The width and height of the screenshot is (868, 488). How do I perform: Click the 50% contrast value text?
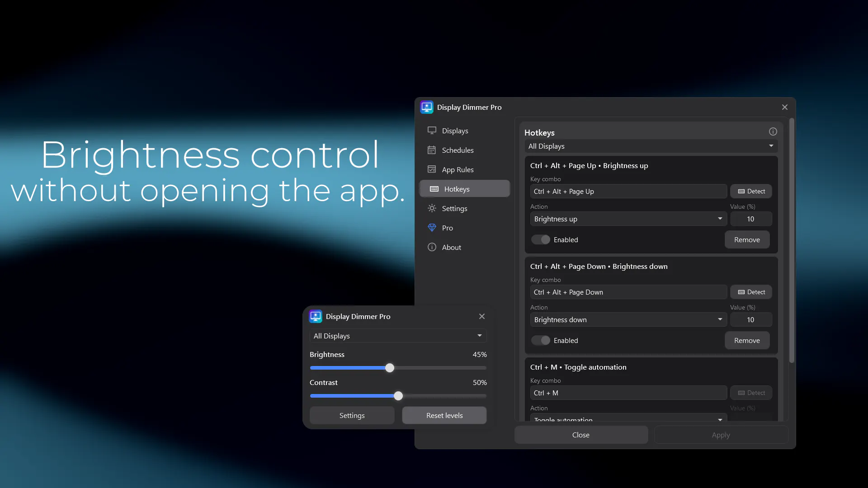tap(480, 382)
